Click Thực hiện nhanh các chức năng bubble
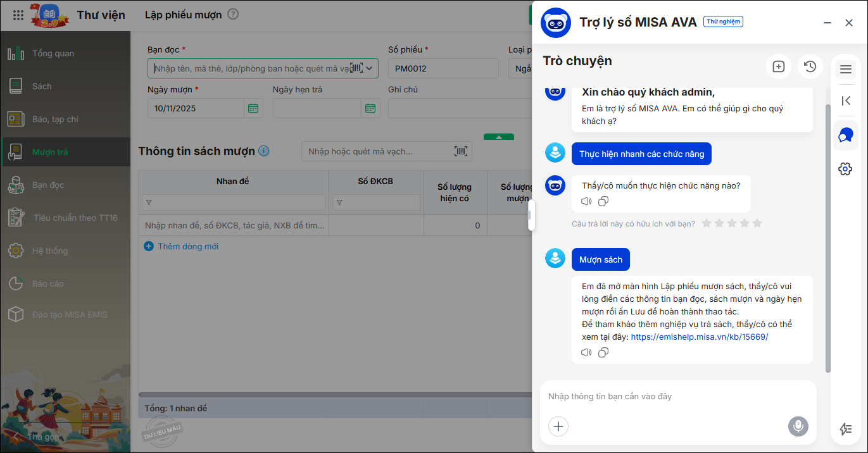 (641, 154)
